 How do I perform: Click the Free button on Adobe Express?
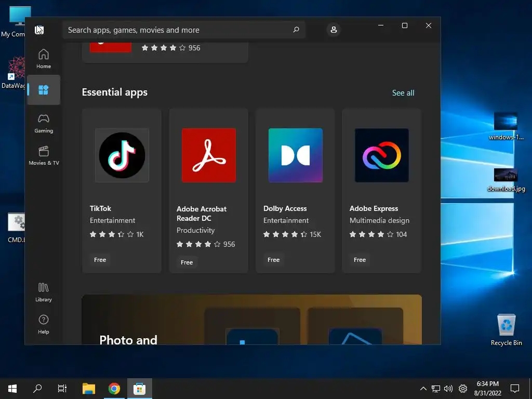[x=360, y=260]
